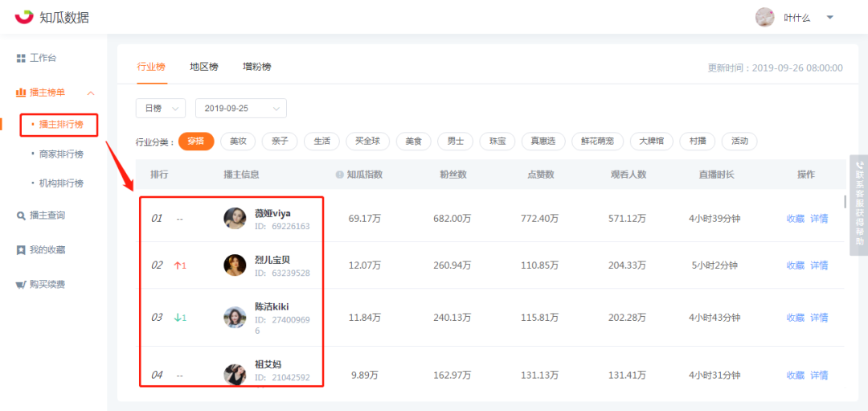Click the name 陈洁kiki
This screenshot has height=411, width=868.
pos(272,307)
